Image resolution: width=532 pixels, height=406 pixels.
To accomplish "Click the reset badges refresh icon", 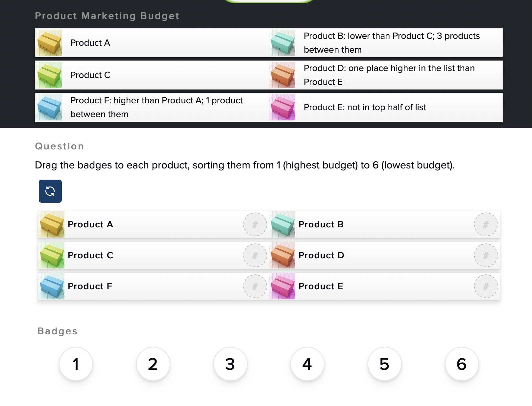I will [50, 191].
